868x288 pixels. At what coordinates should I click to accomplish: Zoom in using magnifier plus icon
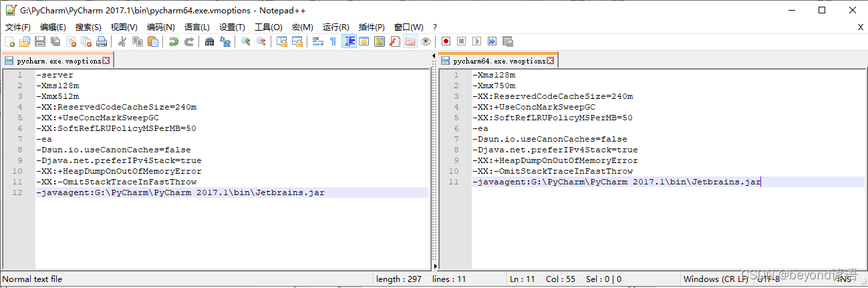246,41
